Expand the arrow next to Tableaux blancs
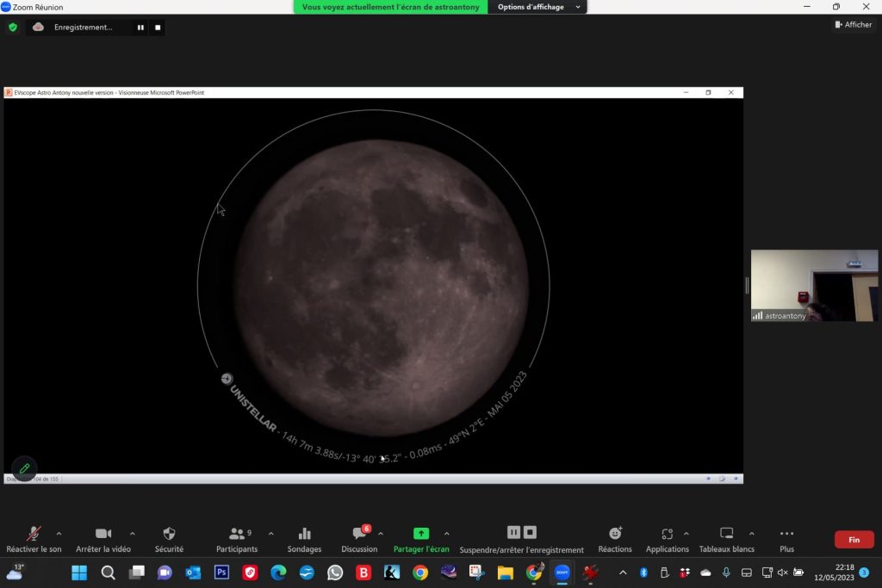 point(751,534)
